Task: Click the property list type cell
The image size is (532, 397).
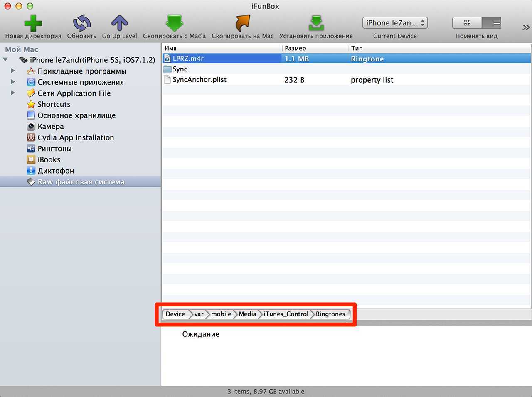Action: [372, 80]
